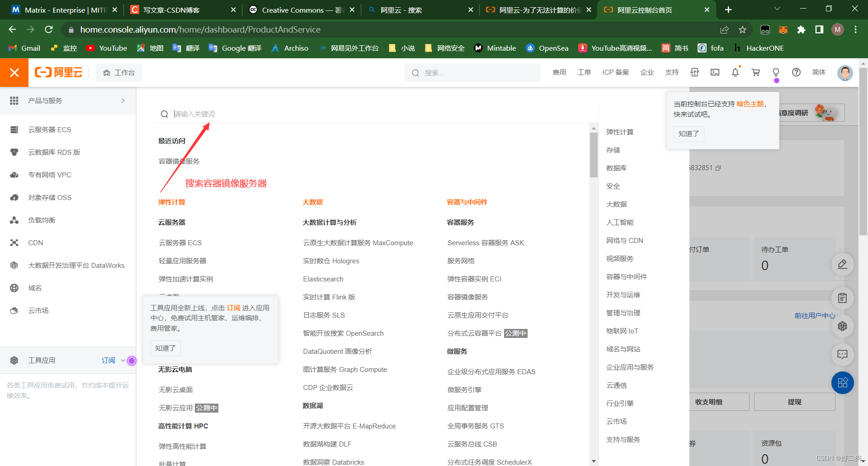Open the ICP 备案 menu item

coord(616,72)
